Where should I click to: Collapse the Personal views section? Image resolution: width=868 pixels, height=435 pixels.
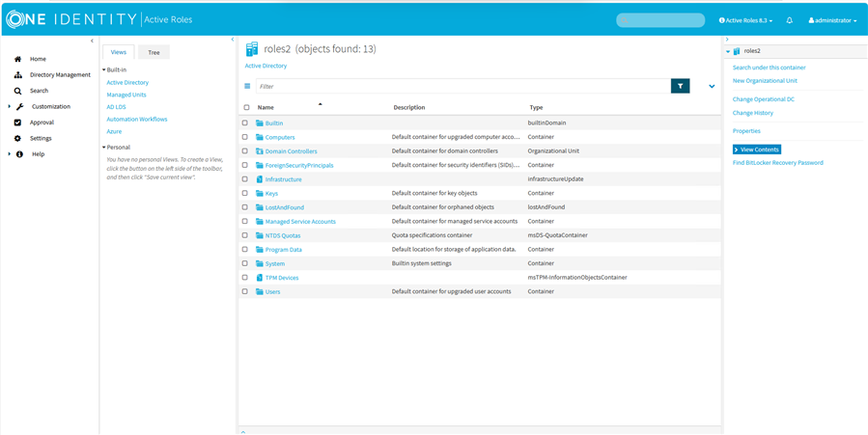103,148
